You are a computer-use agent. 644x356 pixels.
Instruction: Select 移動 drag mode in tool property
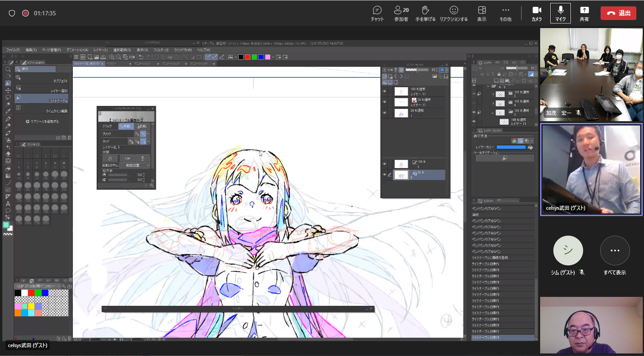click(x=126, y=126)
